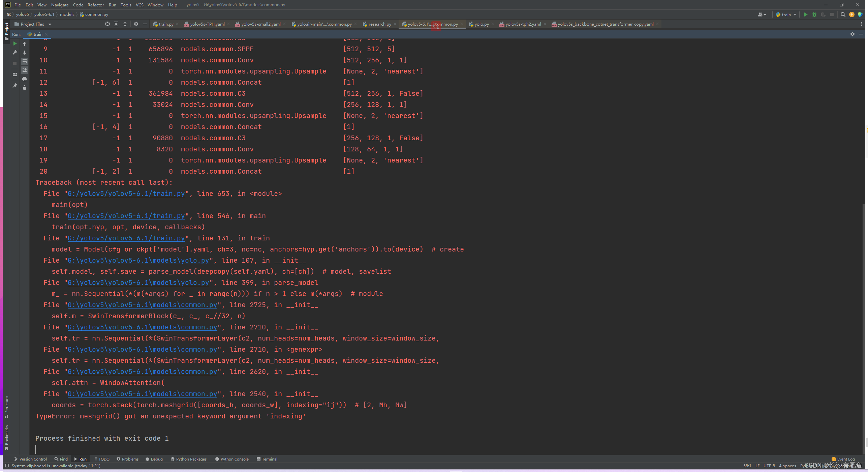This screenshot has width=868, height=472.
Task: Open the Refactor menu
Action: pyautogui.click(x=95, y=5)
